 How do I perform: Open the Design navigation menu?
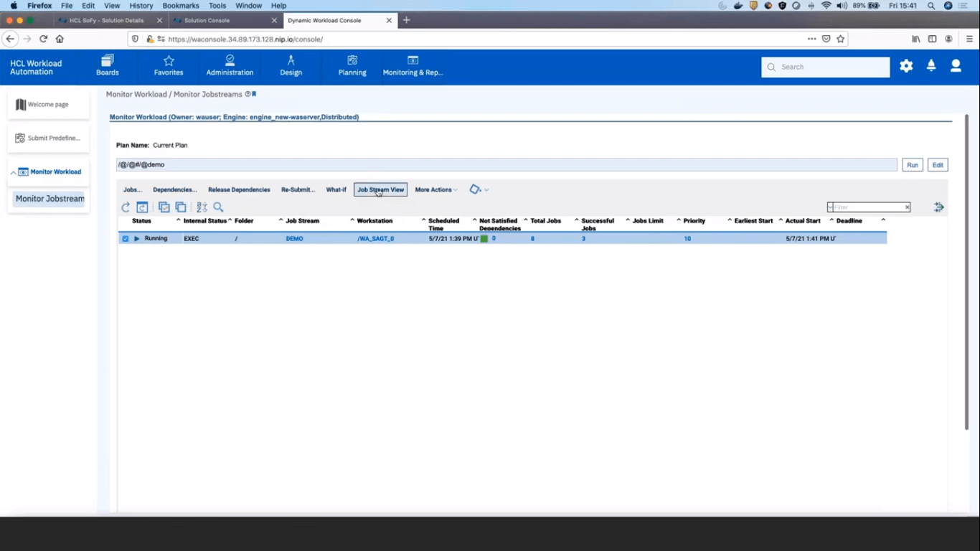(x=291, y=65)
